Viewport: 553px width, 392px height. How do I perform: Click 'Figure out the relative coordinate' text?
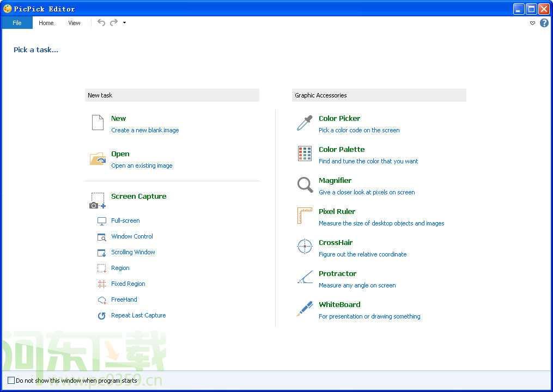point(362,254)
